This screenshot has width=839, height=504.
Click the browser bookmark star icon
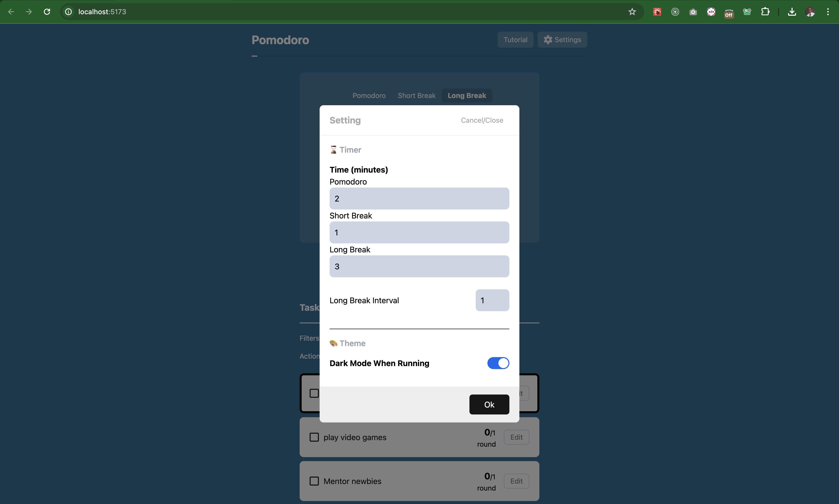634,12
